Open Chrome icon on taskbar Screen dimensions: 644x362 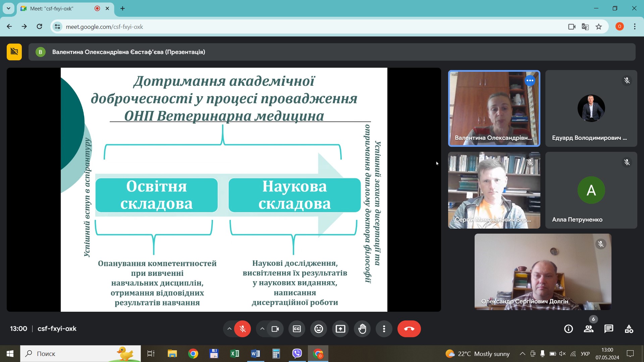pos(193,354)
